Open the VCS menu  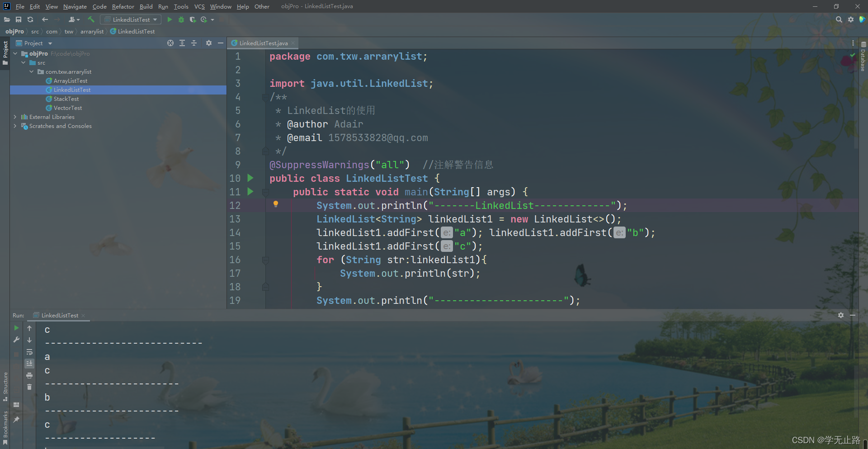point(199,6)
